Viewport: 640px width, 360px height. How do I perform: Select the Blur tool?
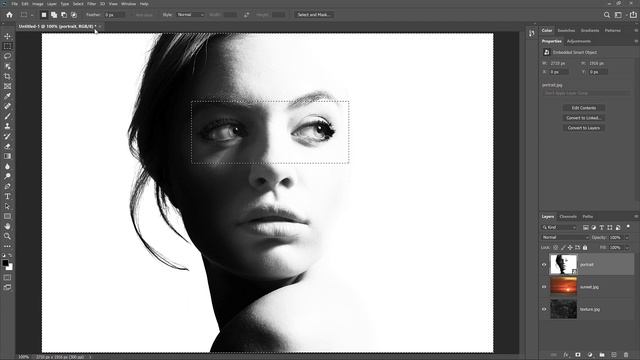(x=7, y=166)
